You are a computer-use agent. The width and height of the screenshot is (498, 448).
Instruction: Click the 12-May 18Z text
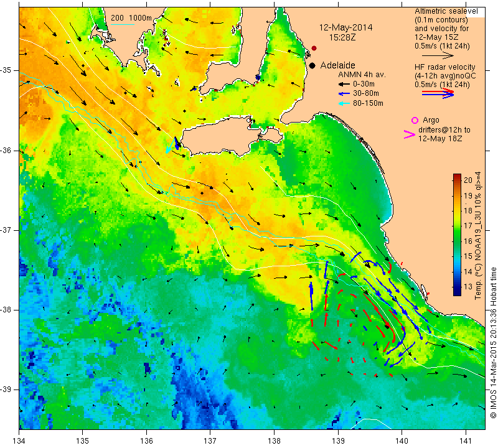(x=440, y=139)
